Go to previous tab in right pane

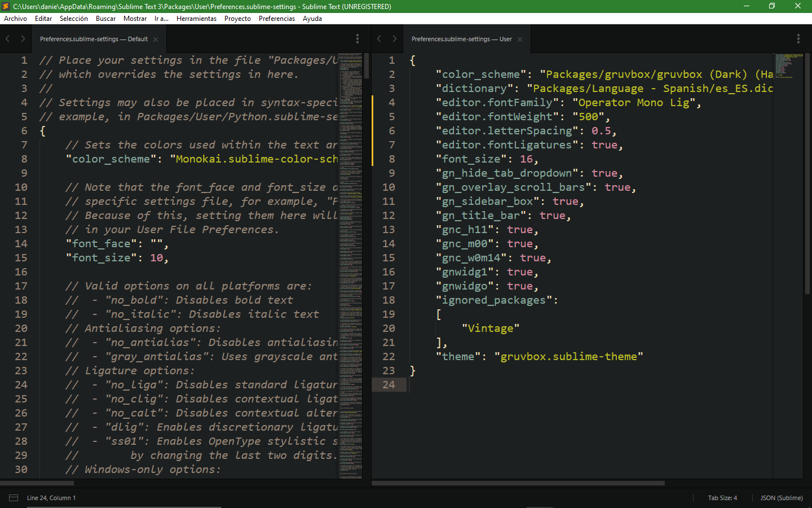[379, 38]
